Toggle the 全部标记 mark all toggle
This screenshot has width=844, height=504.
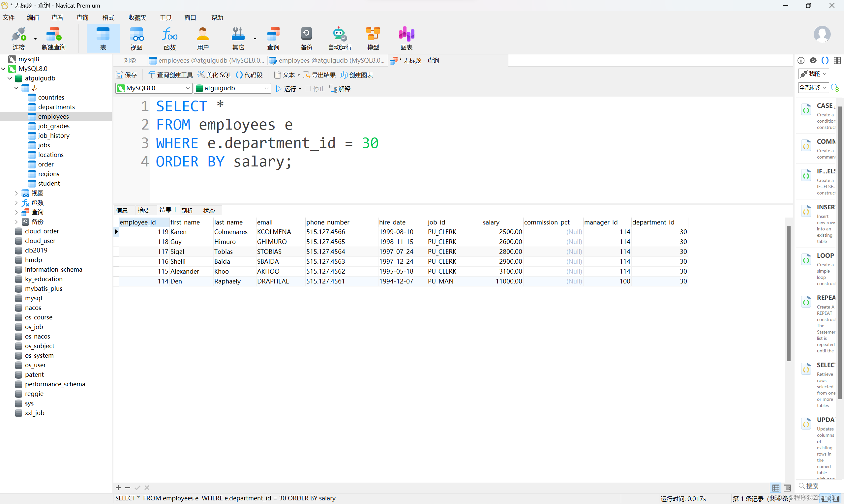814,88
